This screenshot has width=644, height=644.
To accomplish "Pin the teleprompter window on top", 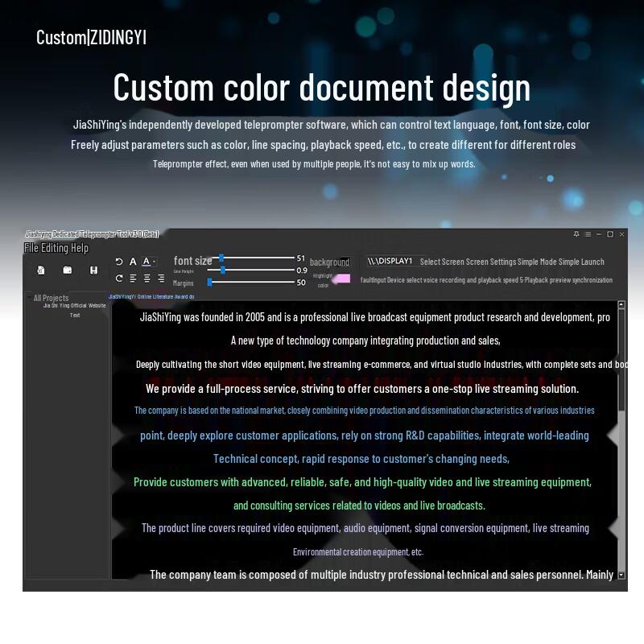I will coord(576,234).
